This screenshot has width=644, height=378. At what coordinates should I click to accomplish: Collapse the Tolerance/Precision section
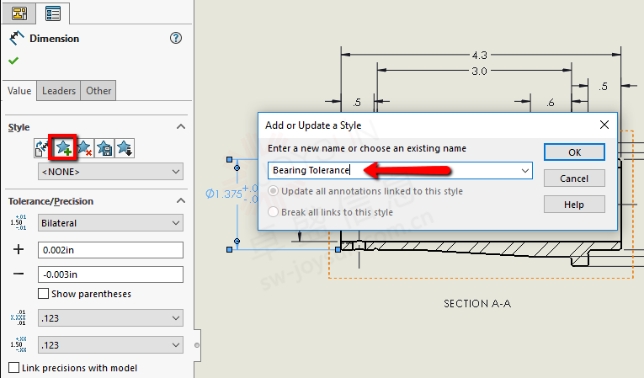pos(181,201)
